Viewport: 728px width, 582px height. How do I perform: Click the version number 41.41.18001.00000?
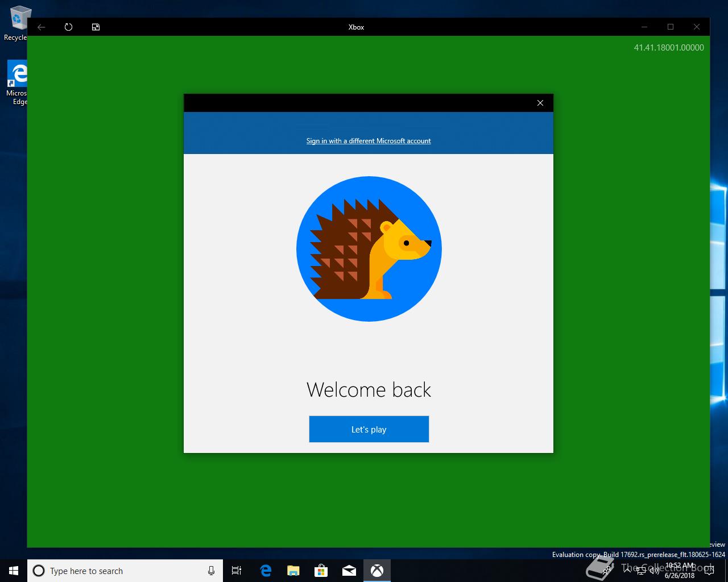[669, 48]
